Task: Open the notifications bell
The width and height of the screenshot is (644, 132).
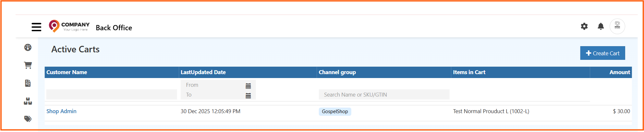Action: pos(601,26)
